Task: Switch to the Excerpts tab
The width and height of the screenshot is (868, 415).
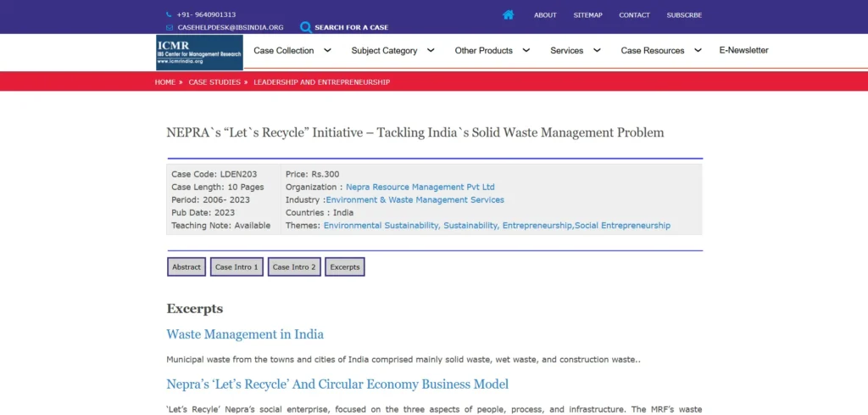Action: pyautogui.click(x=345, y=266)
